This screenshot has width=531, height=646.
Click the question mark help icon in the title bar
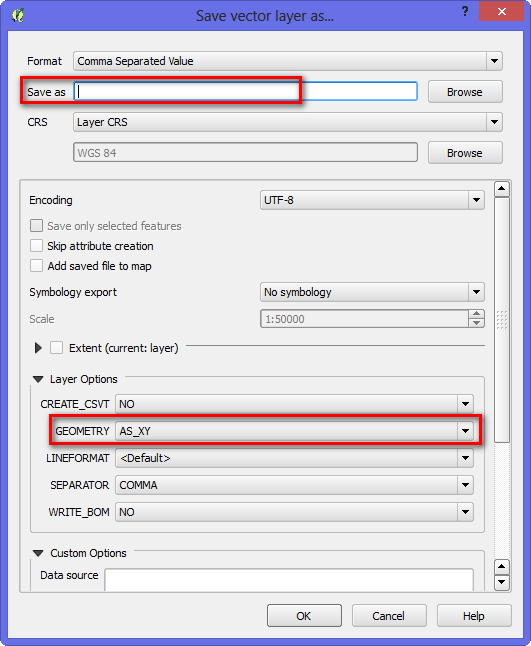465,11
